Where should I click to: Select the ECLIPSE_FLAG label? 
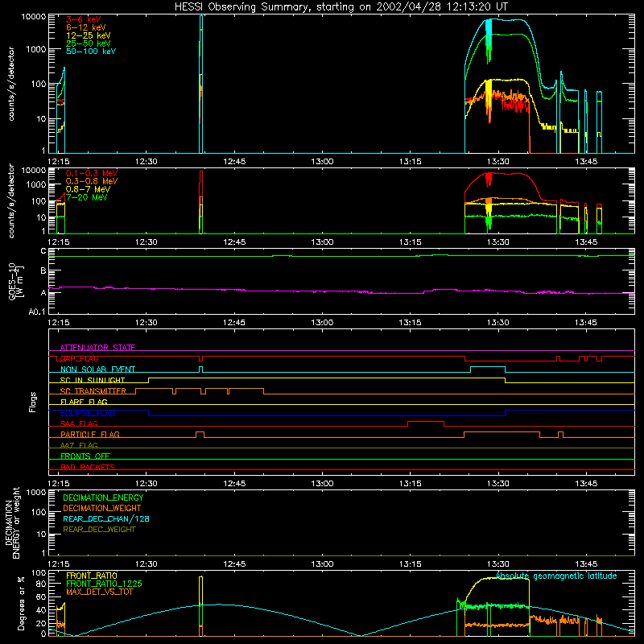88,413
